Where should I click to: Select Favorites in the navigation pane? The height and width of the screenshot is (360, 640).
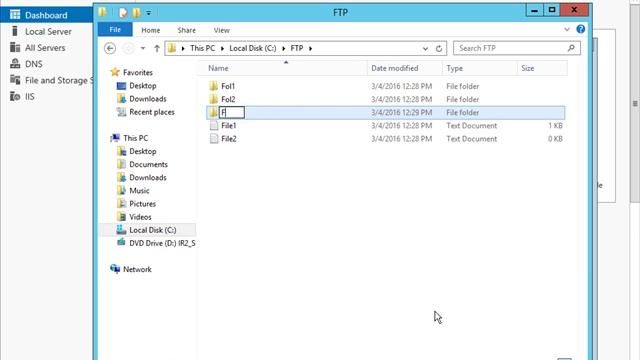tap(138, 73)
